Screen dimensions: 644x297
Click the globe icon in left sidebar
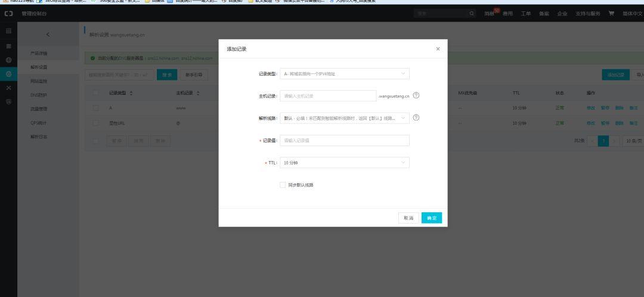[8, 60]
